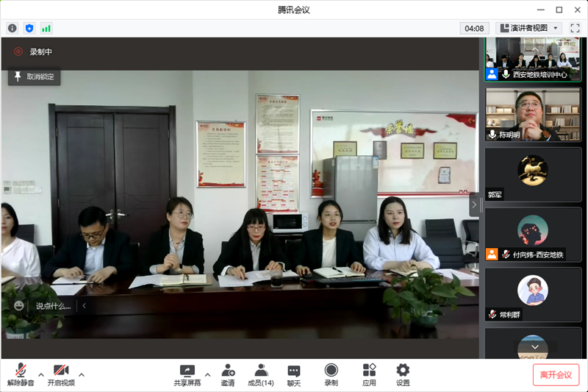Click the blue security shield icon
Image resolution: width=588 pixels, height=392 pixels.
point(29,28)
